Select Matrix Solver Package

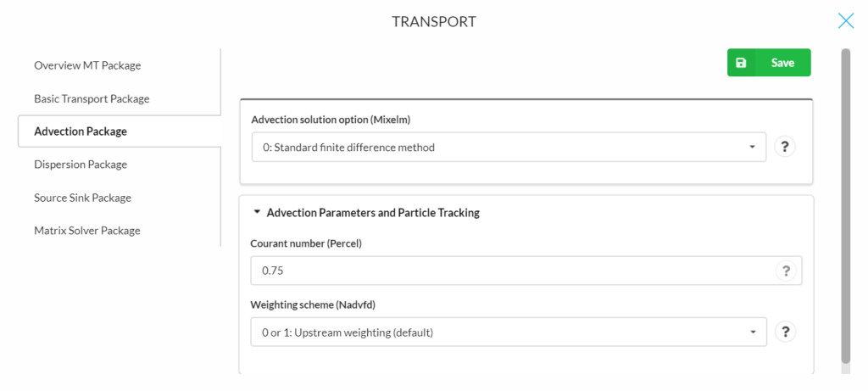pos(87,231)
